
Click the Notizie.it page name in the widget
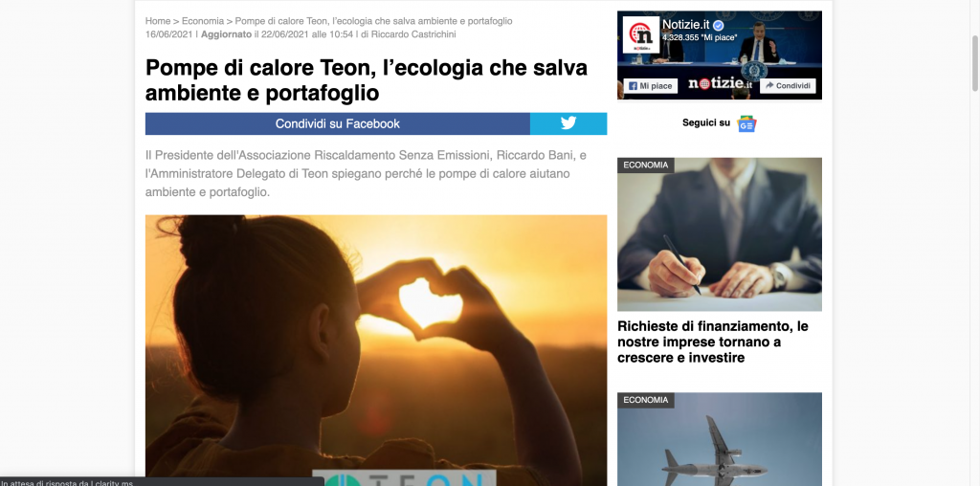[x=685, y=25]
